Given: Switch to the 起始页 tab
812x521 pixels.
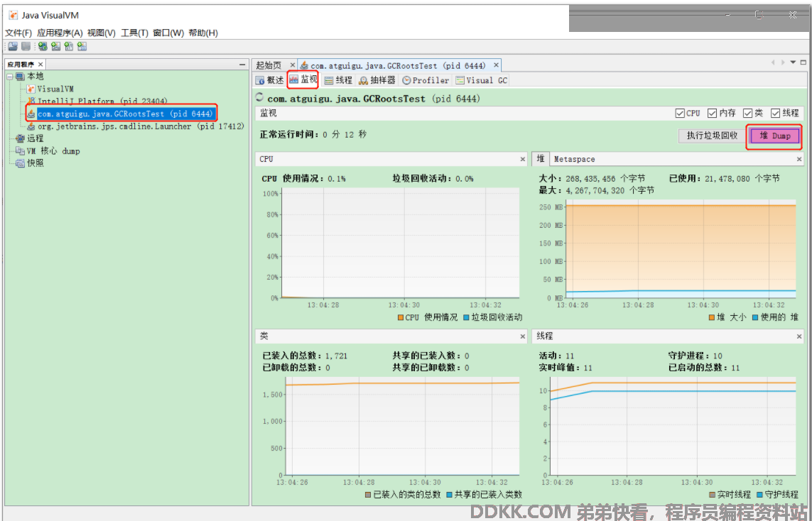Looking at the screenshot, I should (x=269, y=65).
